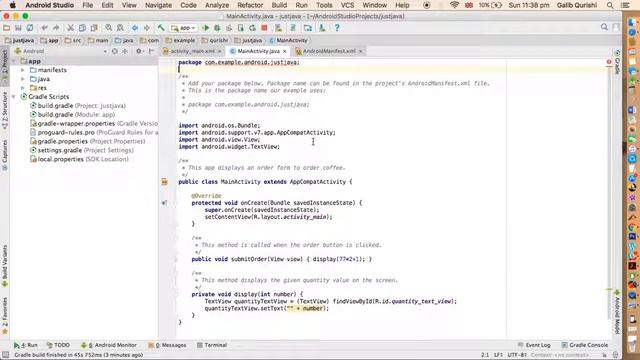
Task: Click the MainActivity breadcrumb
Action: tap(289, 40)
